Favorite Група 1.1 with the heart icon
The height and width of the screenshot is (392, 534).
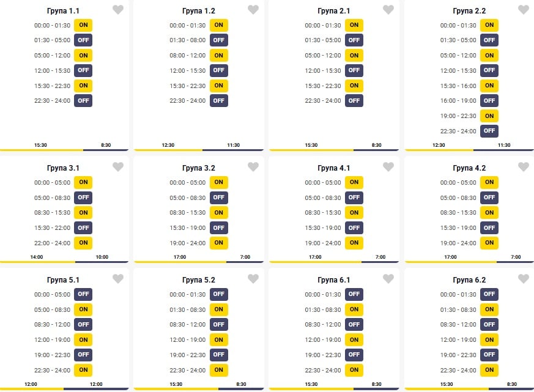(118, 10)
